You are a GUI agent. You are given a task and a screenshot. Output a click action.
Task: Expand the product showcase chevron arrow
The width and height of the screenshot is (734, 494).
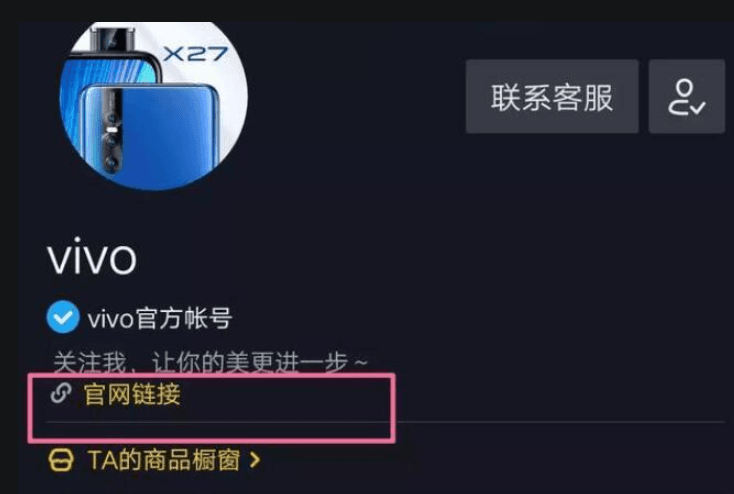coord(255,460)
